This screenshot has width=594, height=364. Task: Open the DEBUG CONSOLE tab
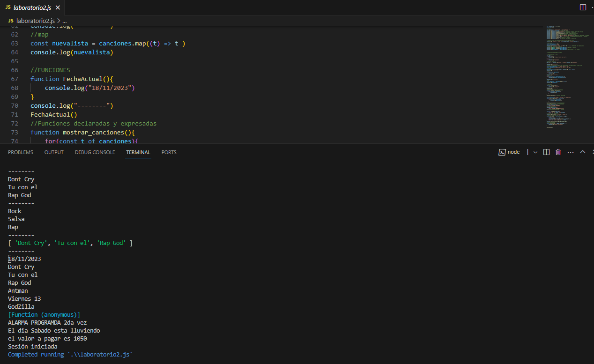pyautogui.click(x=95, y=152)
